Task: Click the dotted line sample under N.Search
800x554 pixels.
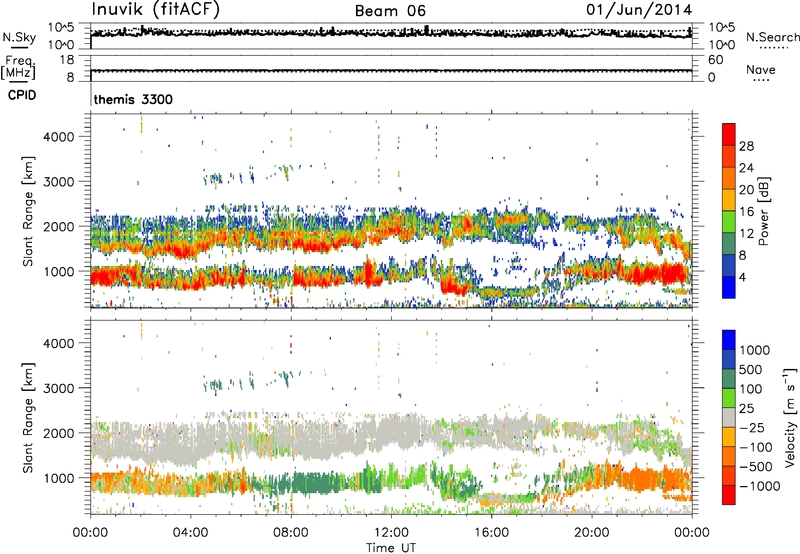Action: point(773,48)
